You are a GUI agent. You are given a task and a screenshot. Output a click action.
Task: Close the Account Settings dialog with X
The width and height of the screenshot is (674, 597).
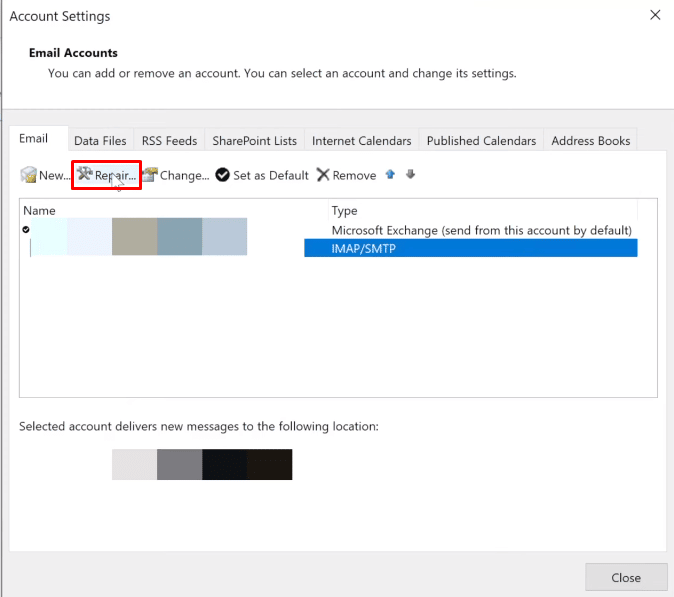[655, 15]
